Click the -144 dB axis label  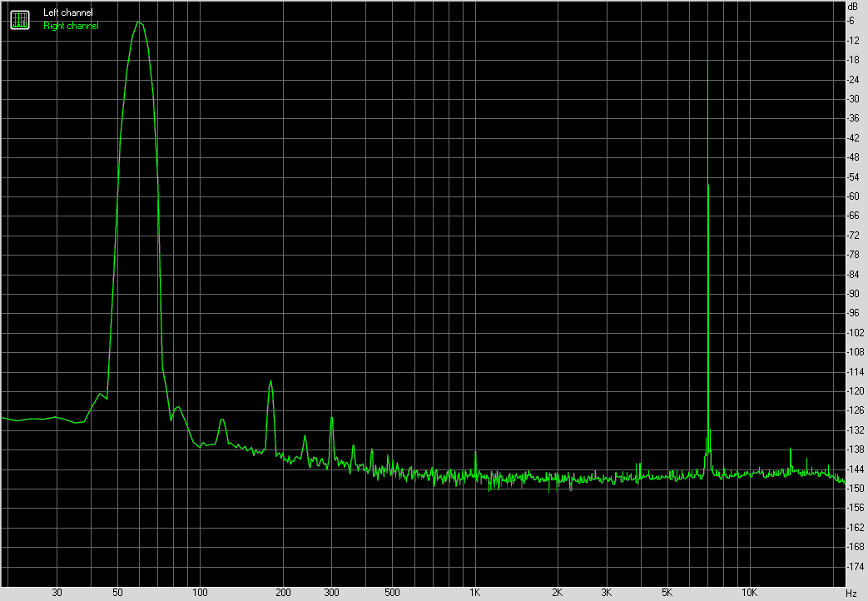(x=856, y=469)
